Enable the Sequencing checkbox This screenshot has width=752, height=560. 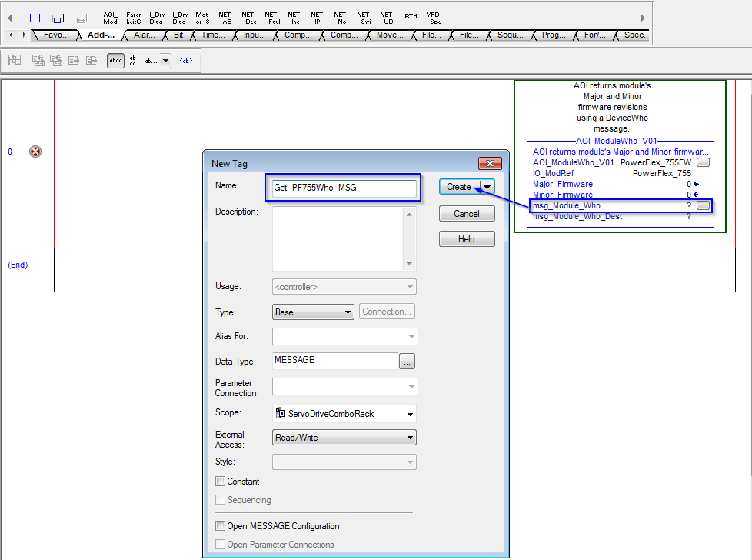tap(220, 498)
